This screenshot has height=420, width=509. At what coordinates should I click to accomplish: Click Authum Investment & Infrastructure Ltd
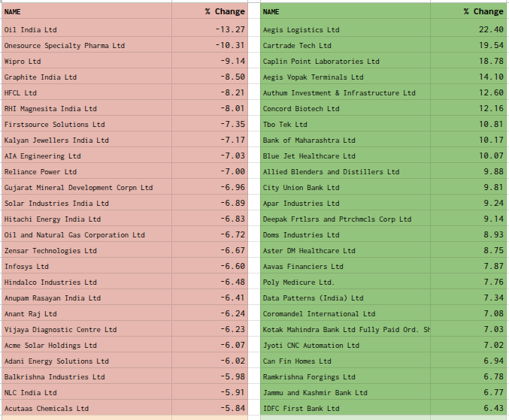pyautogui.click(x=345, y=93)
